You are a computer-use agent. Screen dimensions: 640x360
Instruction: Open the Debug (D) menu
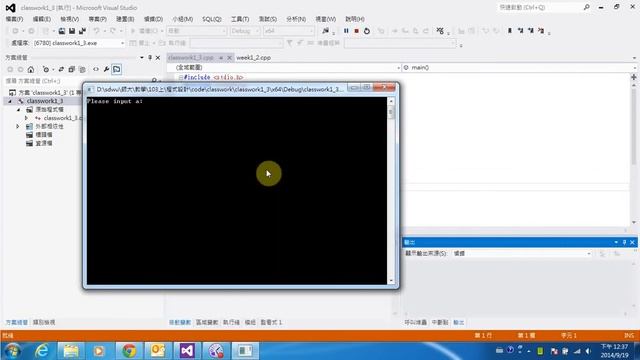point(153,19)
